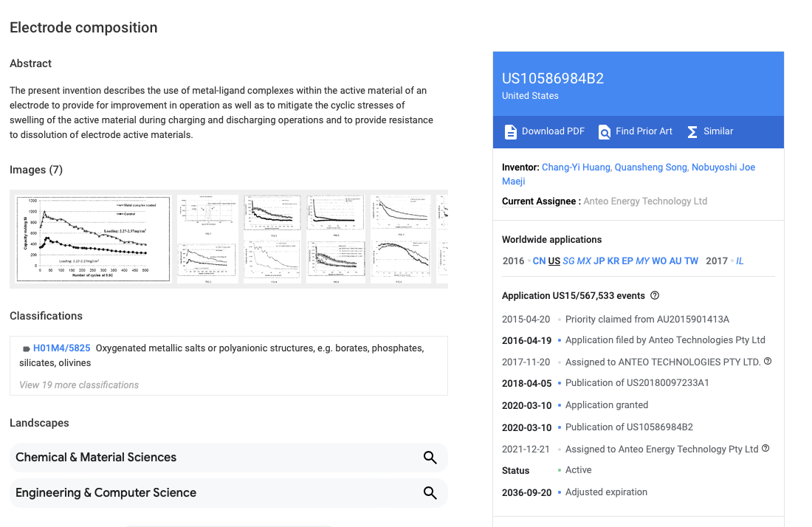Image resolution: width=812 pixels, height=527 pixels.
Task: Open the H01M4/5825 classification link
Action: (x=61, y=348)
